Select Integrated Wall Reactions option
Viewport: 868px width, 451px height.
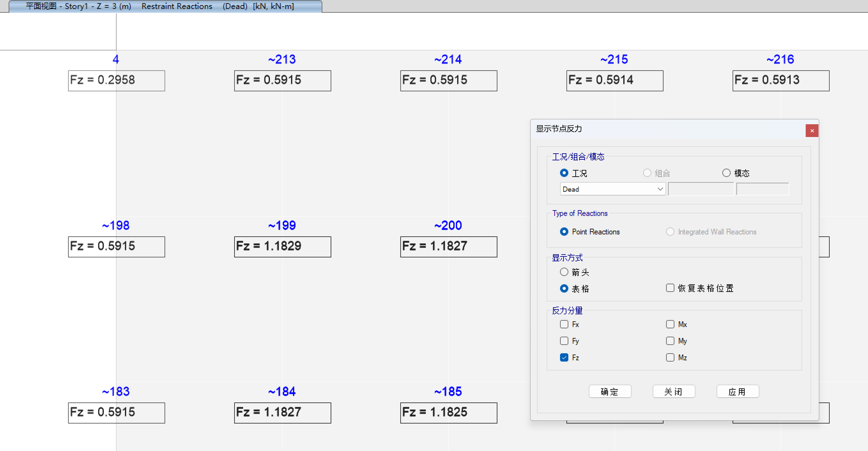click(x=670, y=232)
